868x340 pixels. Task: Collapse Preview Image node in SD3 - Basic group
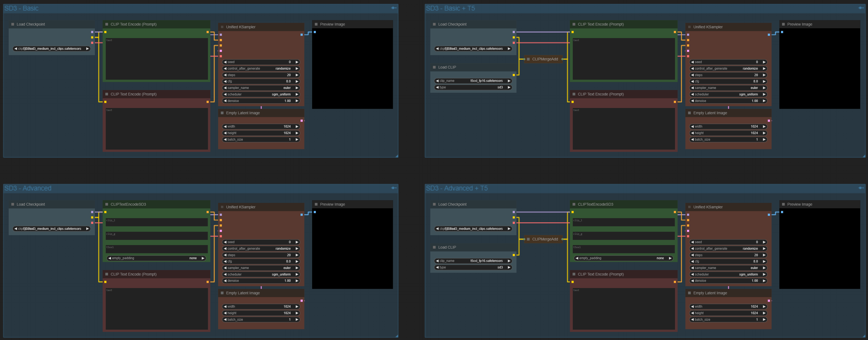pos(316,24)
